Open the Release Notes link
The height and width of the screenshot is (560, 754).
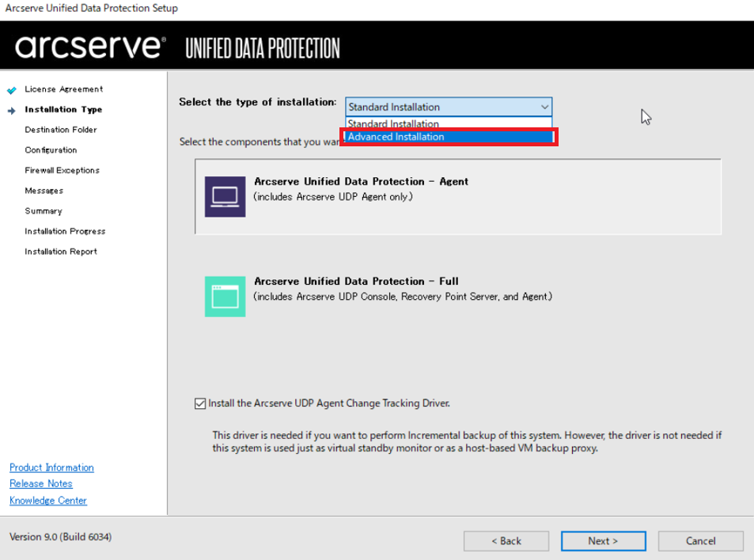pos(41,483)
